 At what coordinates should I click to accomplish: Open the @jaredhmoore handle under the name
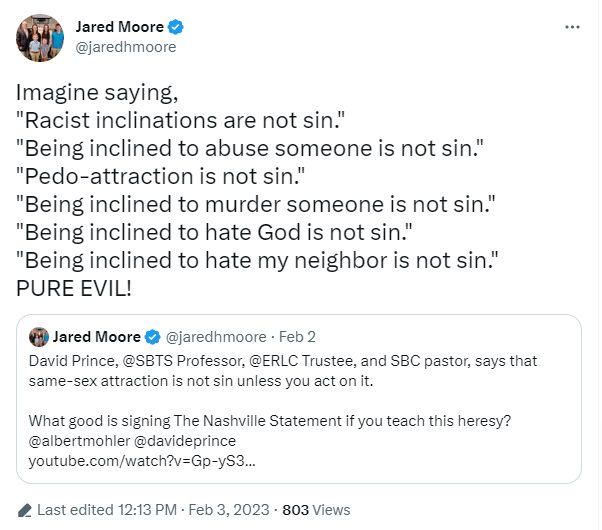point(126,47)
